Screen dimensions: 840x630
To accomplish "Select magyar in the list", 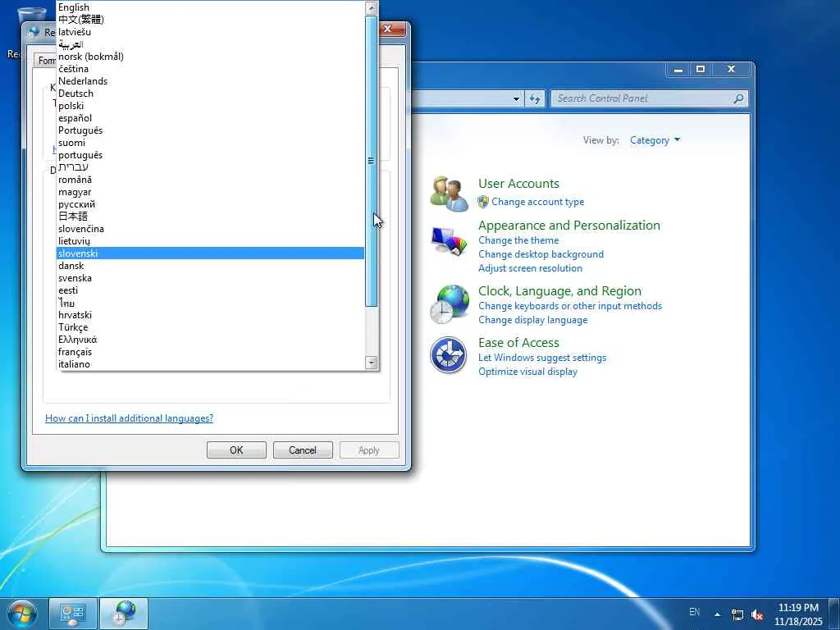I will (210, 192).
